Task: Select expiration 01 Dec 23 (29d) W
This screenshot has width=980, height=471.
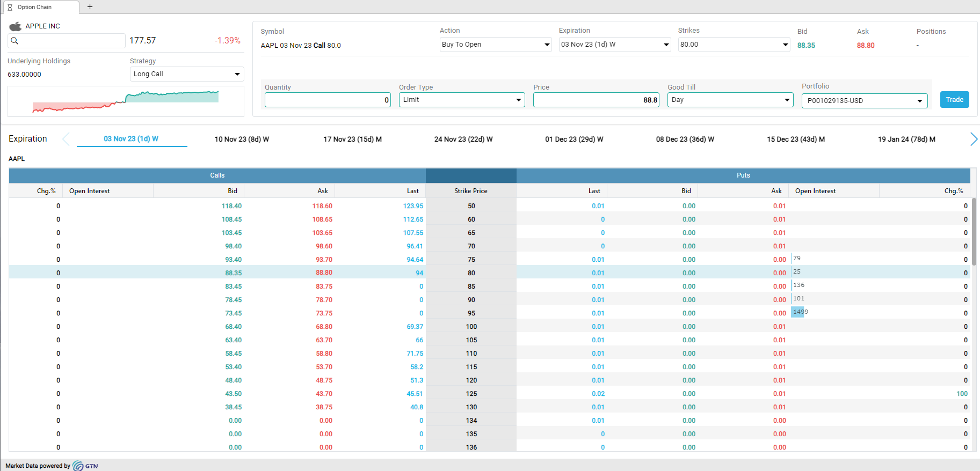Action: point(574,139)
